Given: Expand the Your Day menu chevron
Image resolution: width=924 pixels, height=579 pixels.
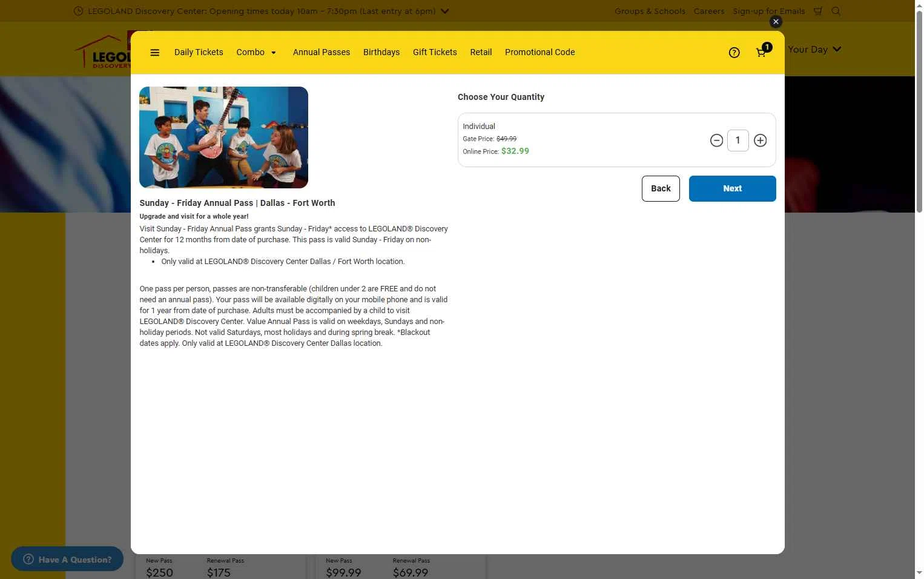Looking at the screenshot, I should [x=837, y=49].
